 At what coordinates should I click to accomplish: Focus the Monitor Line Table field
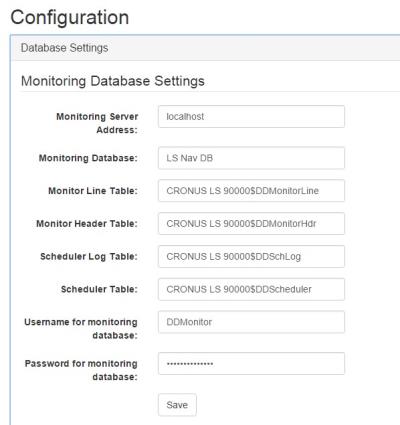pyautogui.click(x=251, y=191)
